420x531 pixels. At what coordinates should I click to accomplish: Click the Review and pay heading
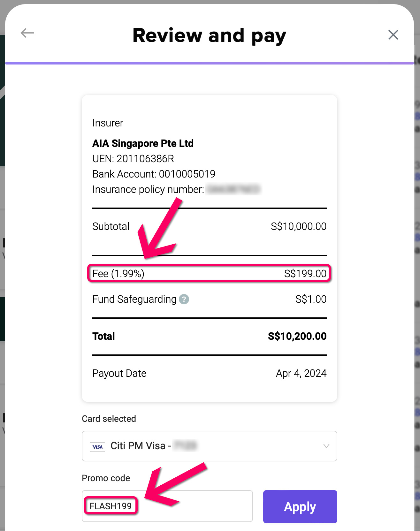pos(209,35)
